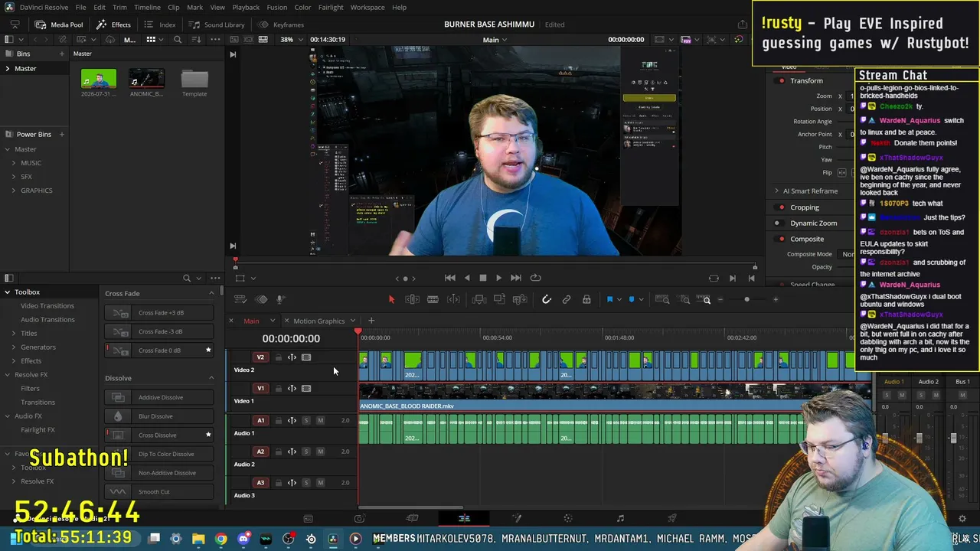Expand the Titles effects category

click(13, 334)
